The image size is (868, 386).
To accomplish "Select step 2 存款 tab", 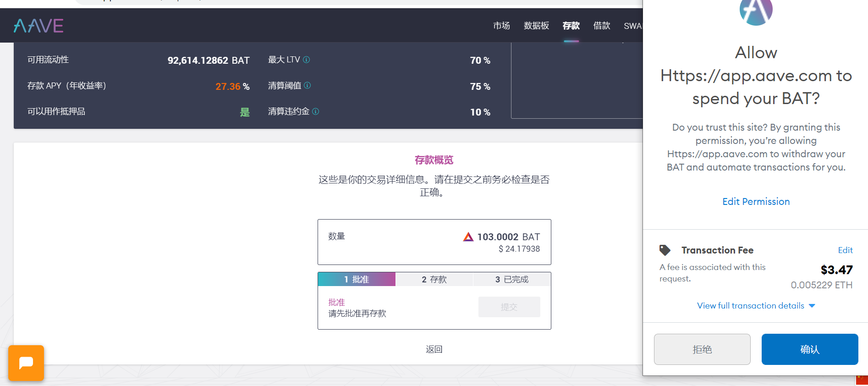I will pos(434,279).
